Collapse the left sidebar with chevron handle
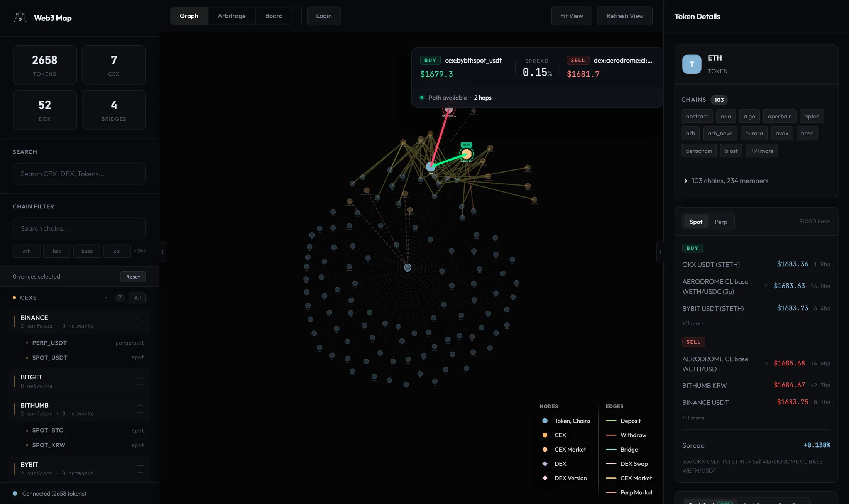This screenshot has width=849, height=504. coord(162,252)
